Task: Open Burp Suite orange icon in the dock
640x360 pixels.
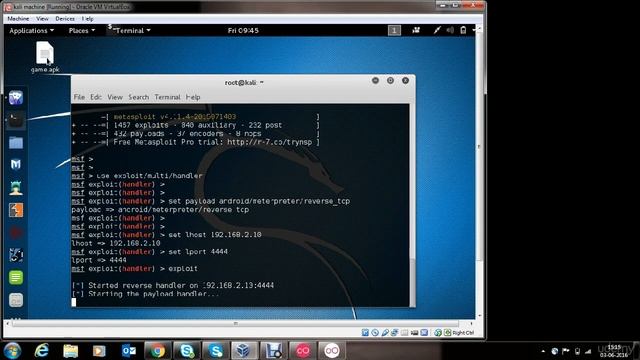Action: 16,210
